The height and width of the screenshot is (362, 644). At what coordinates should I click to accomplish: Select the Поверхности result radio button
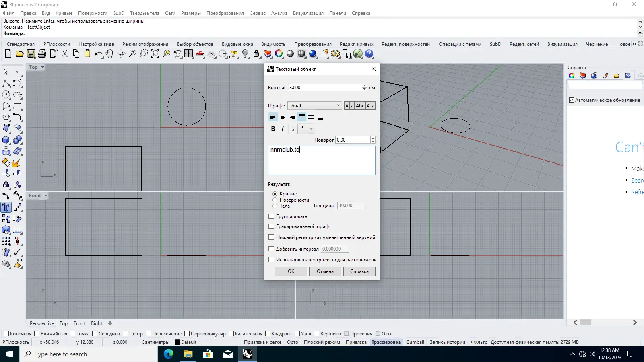(x=275, y=200)
